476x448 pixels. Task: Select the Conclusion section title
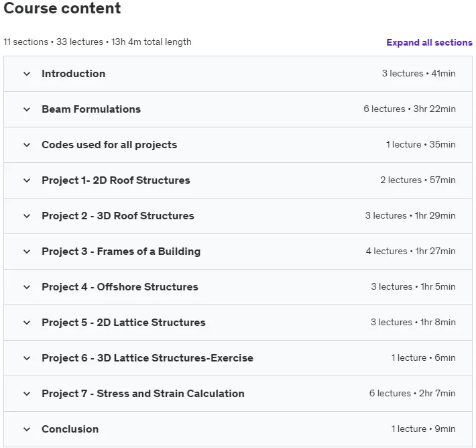point(70,429)
